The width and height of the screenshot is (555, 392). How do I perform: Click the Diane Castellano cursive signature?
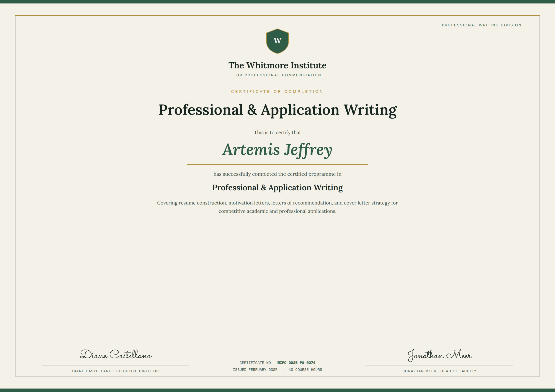116,355
